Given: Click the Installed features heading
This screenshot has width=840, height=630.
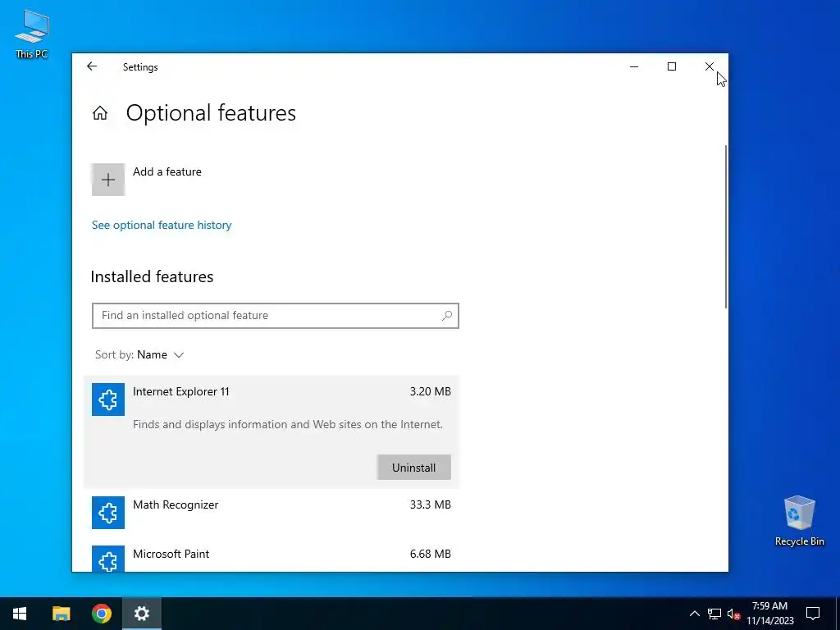Looking at the screenshot, I should tap(152, 276).
